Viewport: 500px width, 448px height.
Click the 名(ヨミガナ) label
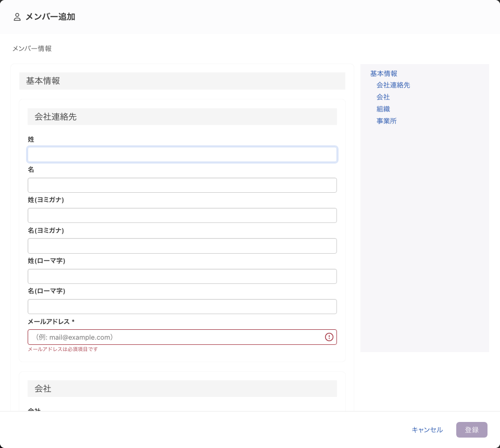click(46, 231)
